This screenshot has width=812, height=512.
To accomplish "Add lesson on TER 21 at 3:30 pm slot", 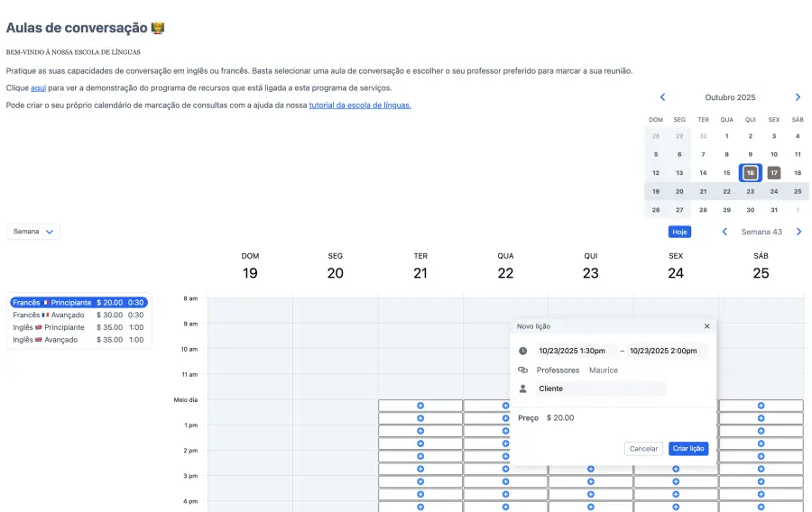I will tap(420, 494).
